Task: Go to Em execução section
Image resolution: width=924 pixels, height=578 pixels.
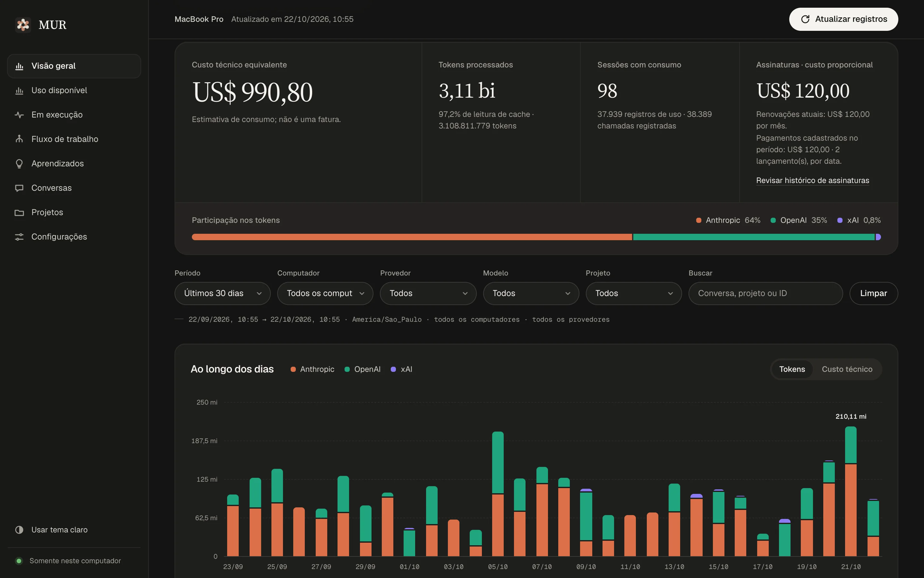Action: coord(74,115)
